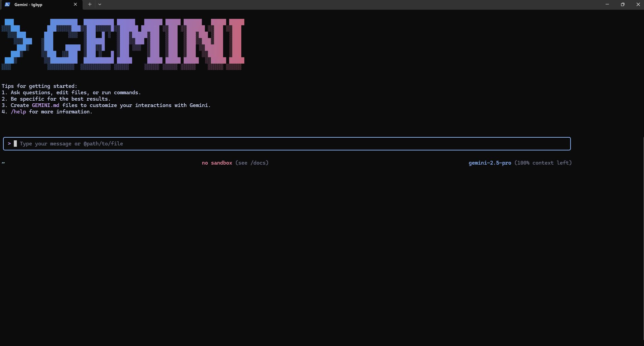Click the '/help' command text

[18, 112]
